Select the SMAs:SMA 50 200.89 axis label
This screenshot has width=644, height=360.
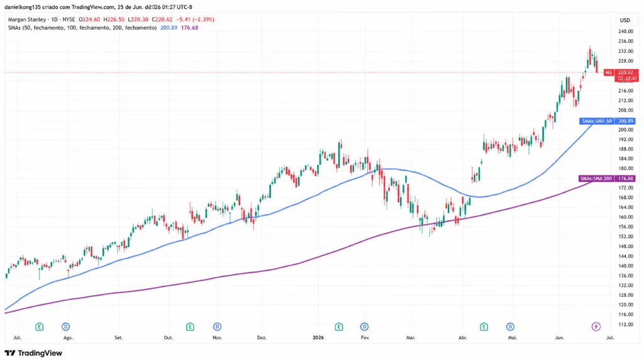coord(608,121)
